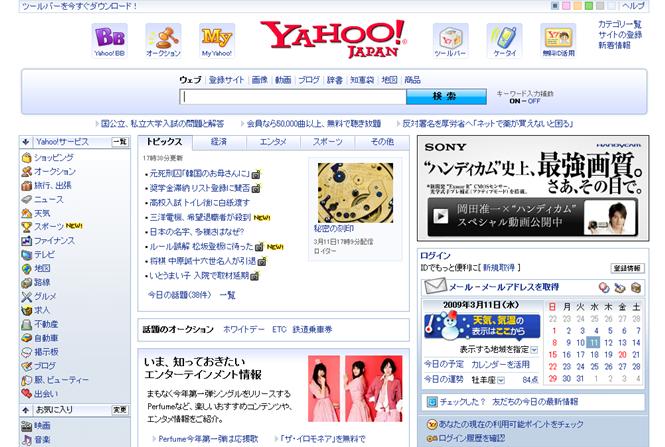665x447 pixels.
Task: Open 今日の話題(38件) link
Action: point(179,295)
